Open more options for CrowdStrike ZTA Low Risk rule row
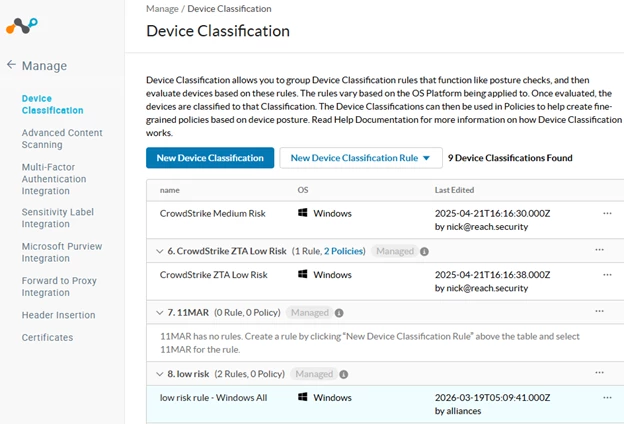Screen dimensions: 624x424 (x=607, y=275)
